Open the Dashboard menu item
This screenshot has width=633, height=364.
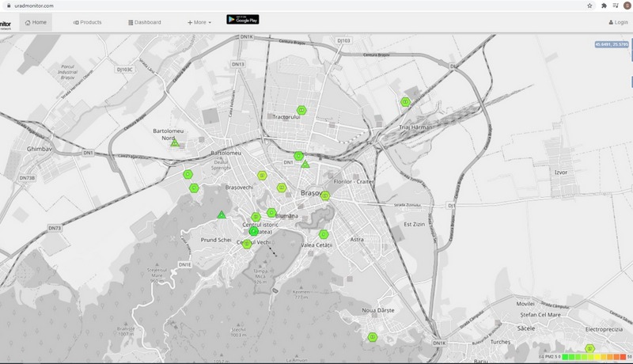144,22
